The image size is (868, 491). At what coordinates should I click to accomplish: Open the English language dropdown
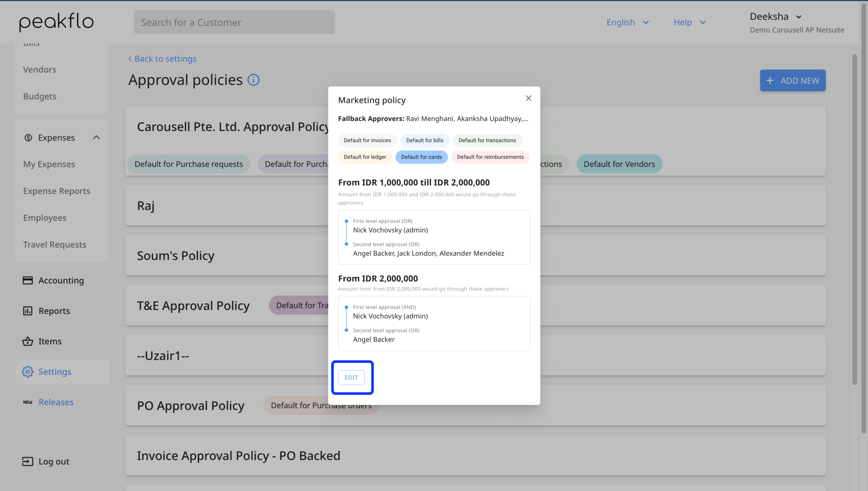pos(628,22)
